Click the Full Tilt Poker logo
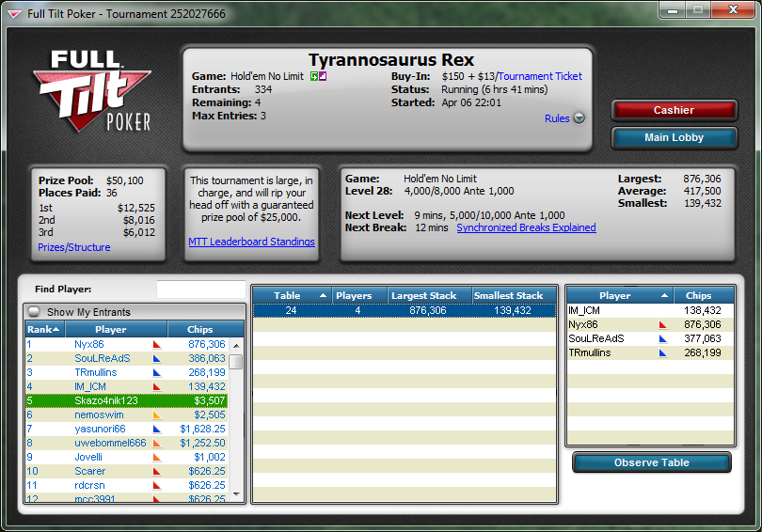The width and height of the screenshot is (762, 532). (x=92, y=91)
